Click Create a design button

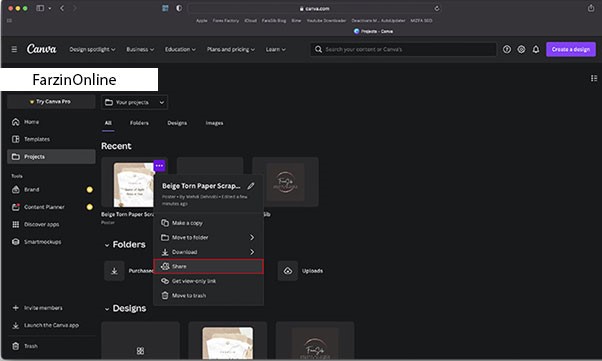tap(571, 49)
